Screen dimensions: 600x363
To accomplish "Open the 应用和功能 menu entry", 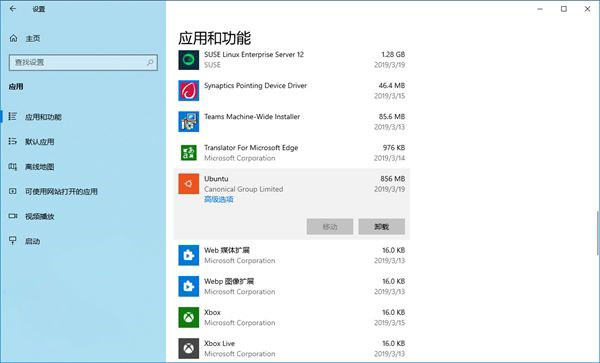I will (x=43, y=117).
